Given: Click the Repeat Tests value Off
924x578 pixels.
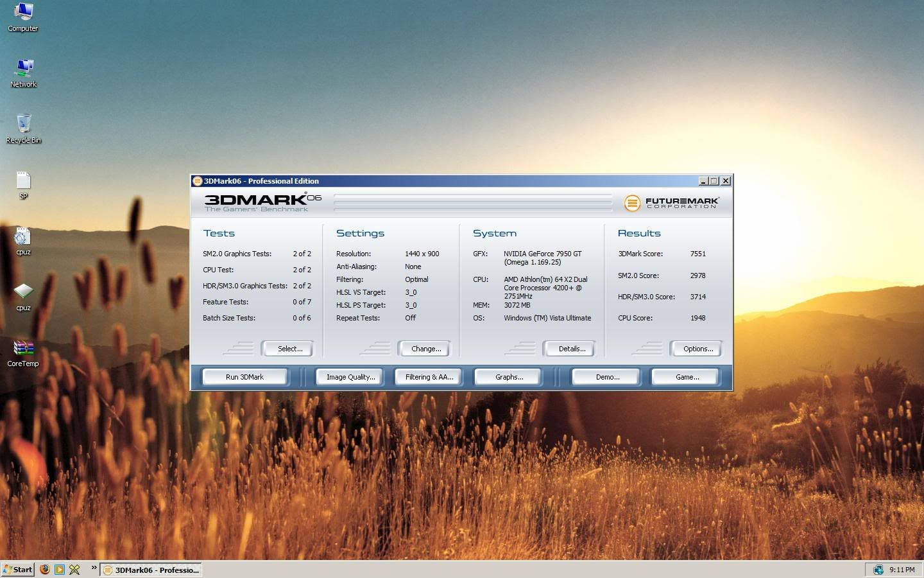Looking at the screenshot, I should [410, 318].
